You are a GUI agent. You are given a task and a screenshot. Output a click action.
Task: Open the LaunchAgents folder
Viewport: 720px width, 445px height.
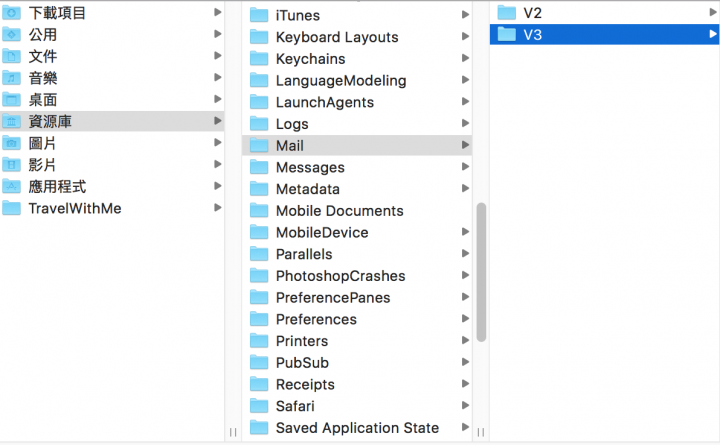357,102
